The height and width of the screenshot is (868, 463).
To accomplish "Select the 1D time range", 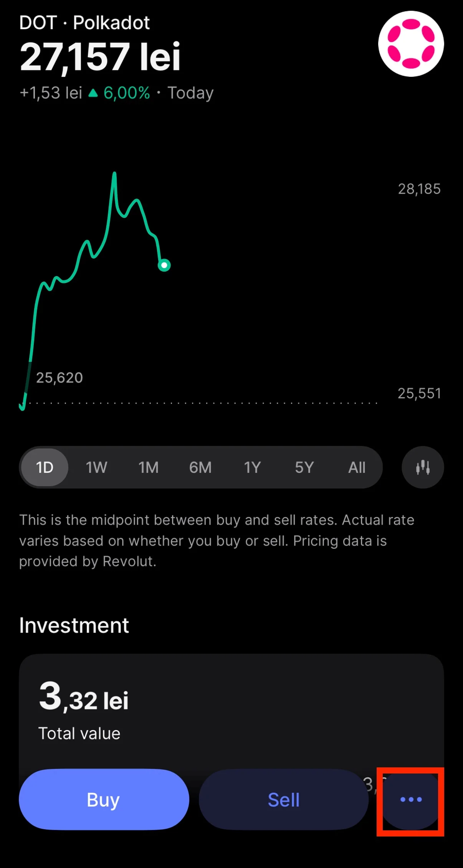I will pyautogui.click(x=45, y=467).
